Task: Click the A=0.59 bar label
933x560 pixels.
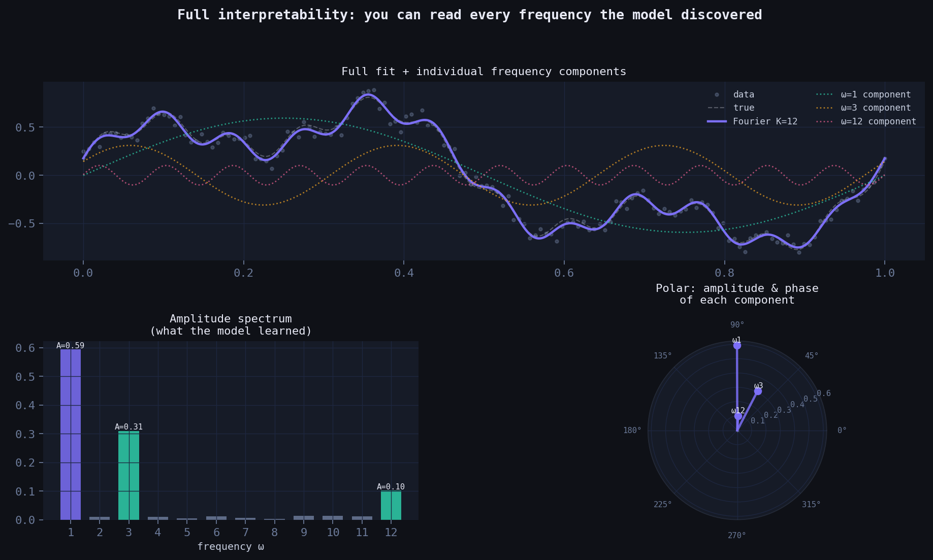Action: pos(71,346)
